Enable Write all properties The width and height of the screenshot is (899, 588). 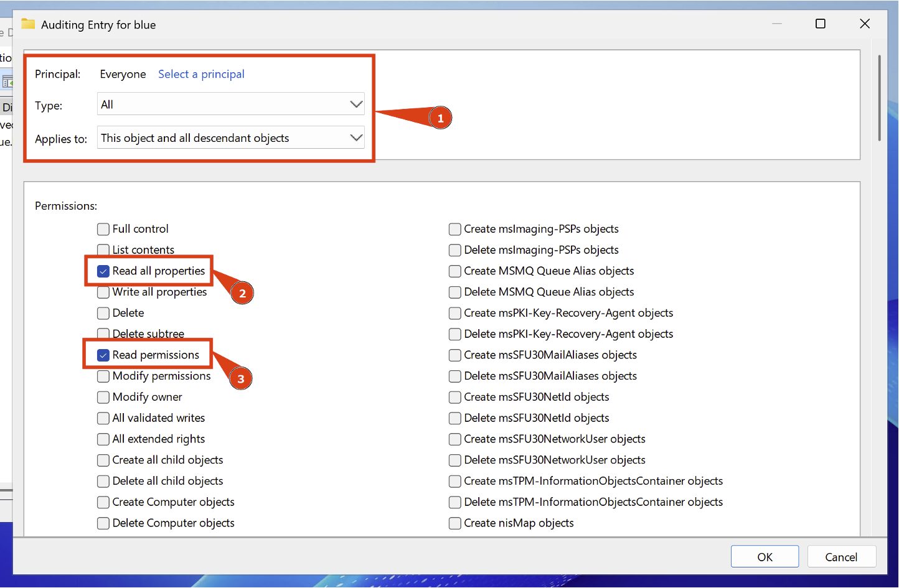pos(103,292)
